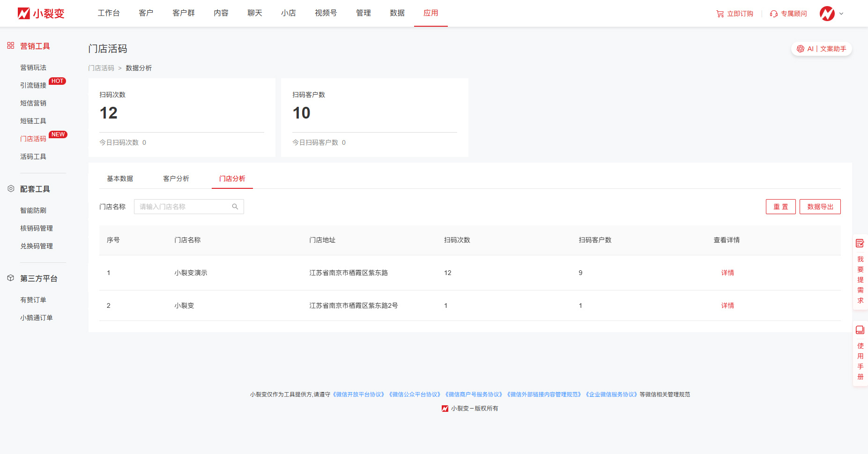Open the 使用手册 manual icon
868x454 pixels.
(x=860, y=330)
